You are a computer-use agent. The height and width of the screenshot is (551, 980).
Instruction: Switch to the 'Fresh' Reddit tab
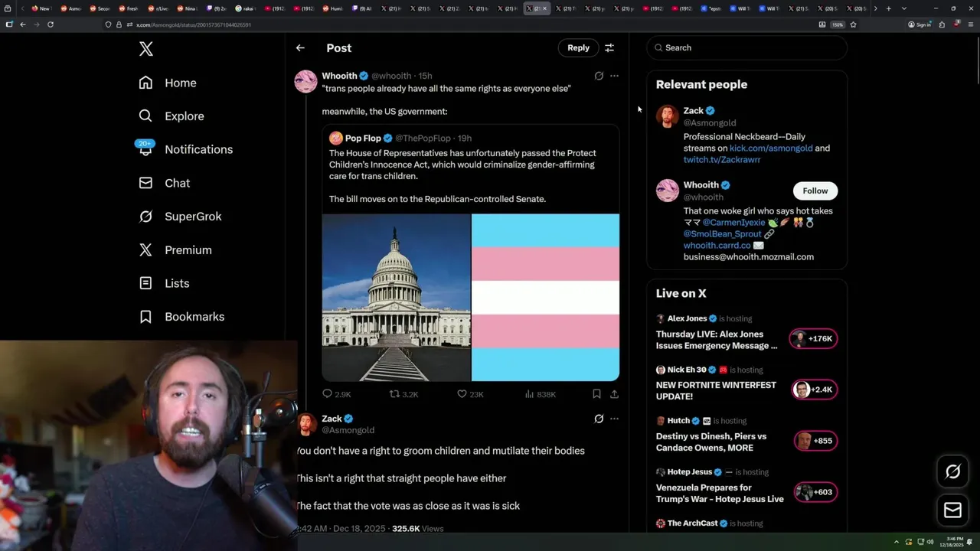click(128, 8)
